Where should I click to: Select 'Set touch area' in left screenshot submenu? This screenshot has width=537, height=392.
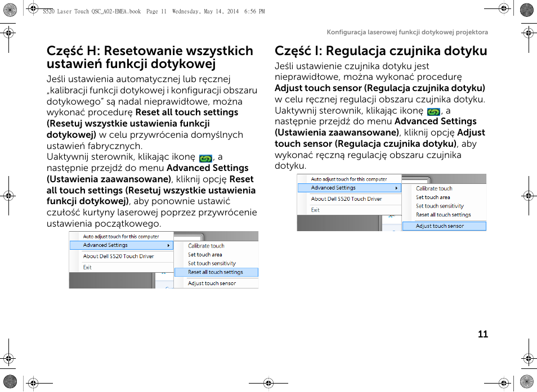[205, 255]
